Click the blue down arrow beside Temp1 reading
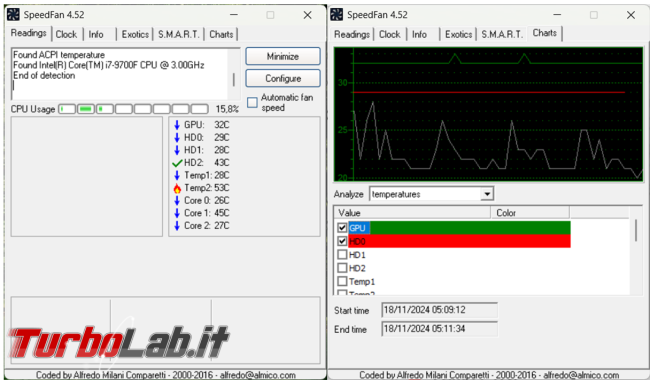The height and width of the screenshot is (381, 650). [x=177, y=175]
